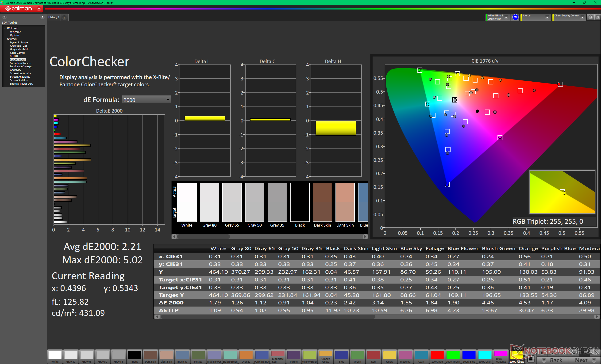Image resolution: width=601 pixels, height=364 pixels.
Task: Click the settings gear icon
Action: pos(590,17)
